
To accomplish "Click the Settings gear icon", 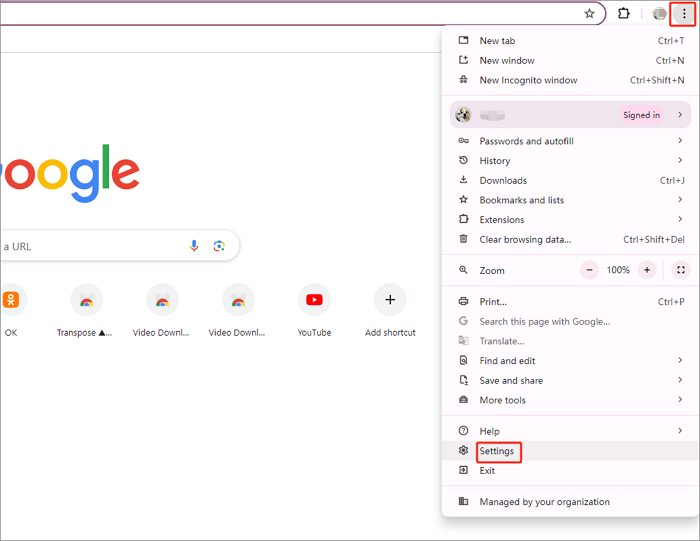I will [463, 450].
